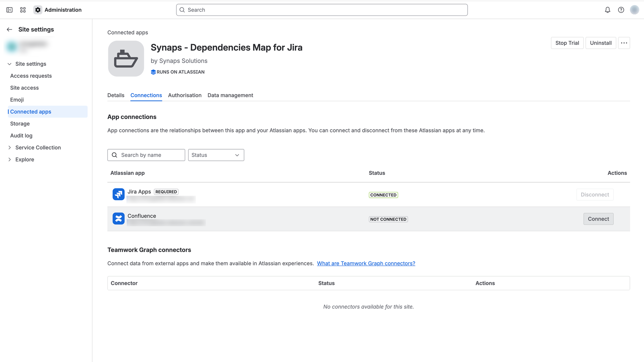Open the Authorisation tab
The width and height of the screenshot is (644, 362).
pos(185,95)
